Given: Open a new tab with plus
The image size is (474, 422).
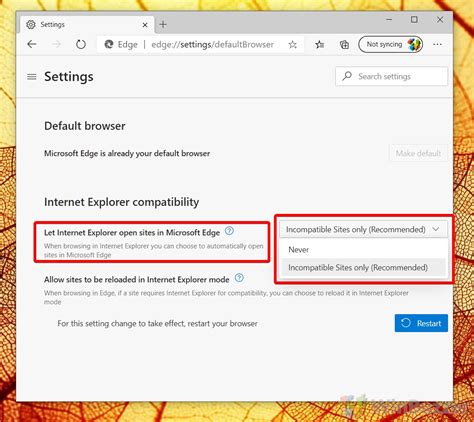Looking at the screenshot, I should tap(163, 24).
